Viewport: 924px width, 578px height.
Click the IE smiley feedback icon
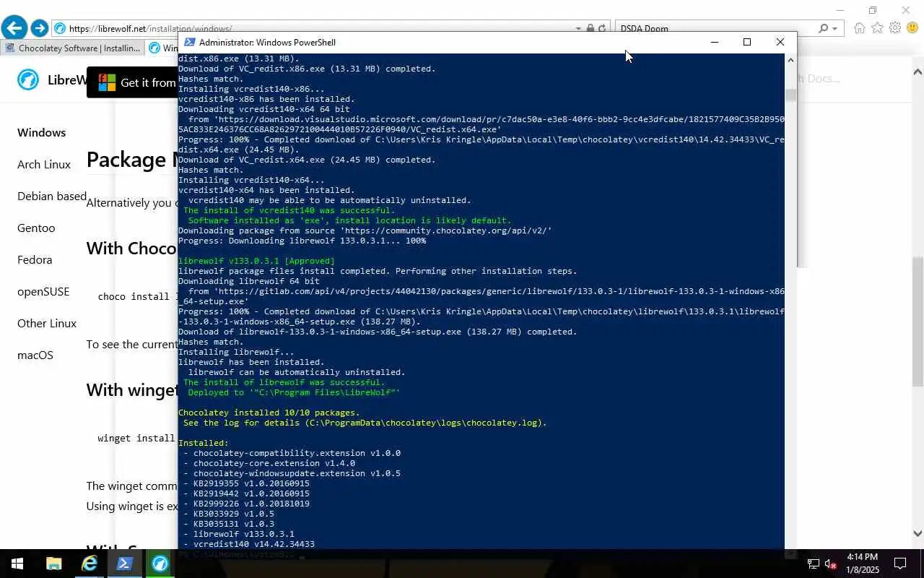(x=912, y=28)
